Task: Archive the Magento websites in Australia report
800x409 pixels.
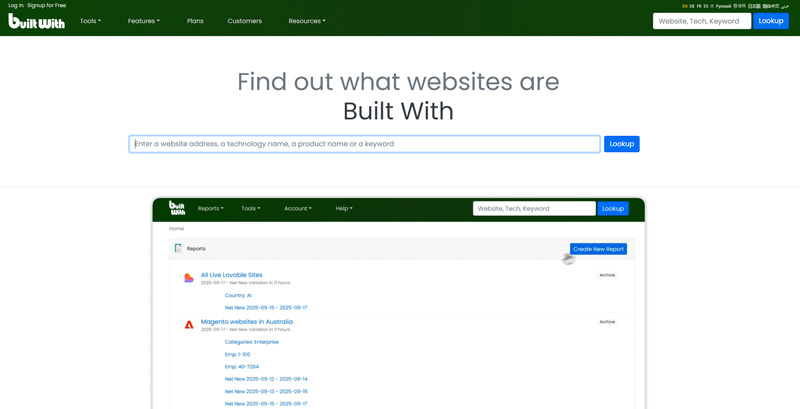Action: tap(607, 322)
